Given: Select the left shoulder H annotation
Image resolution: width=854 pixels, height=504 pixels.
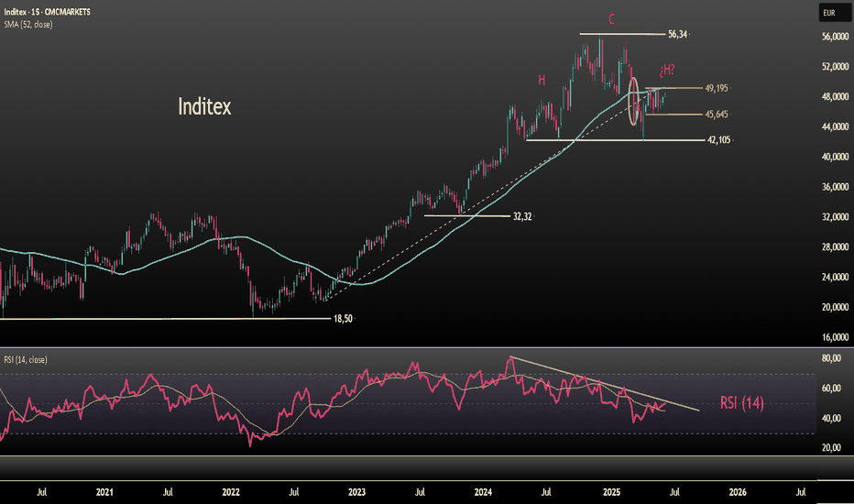Looking at the screenshot, I should point(542,80).
